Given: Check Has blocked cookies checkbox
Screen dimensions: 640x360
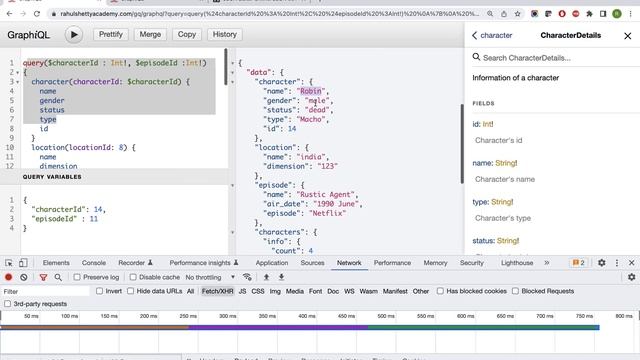Looking at the screenshot, I should click(x=440, y=291).
